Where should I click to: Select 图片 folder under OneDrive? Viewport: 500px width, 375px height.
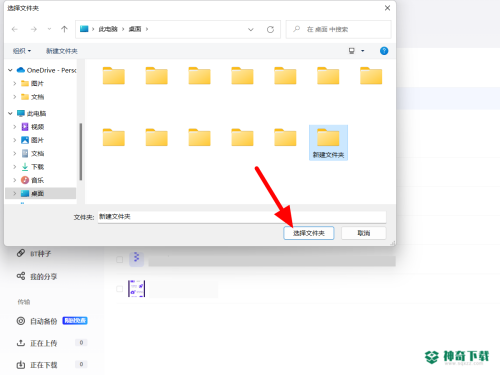[x=32, y=83]
